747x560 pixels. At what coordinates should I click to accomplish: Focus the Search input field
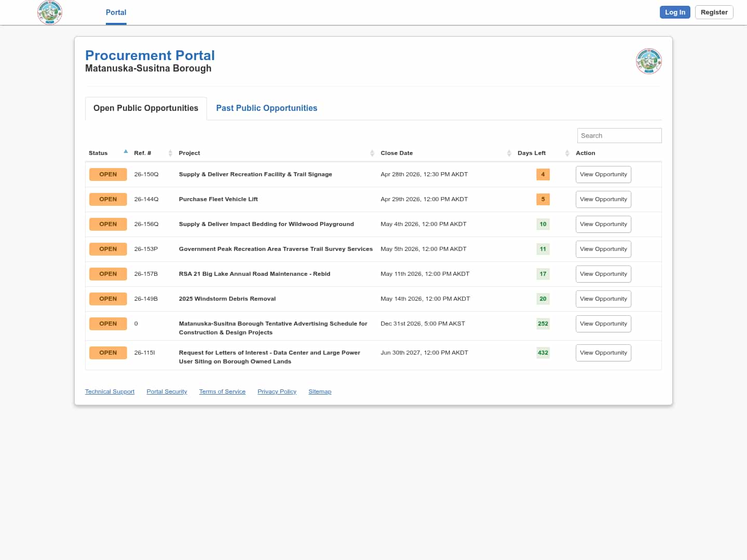pyautogui.click(x=619, y=135)
